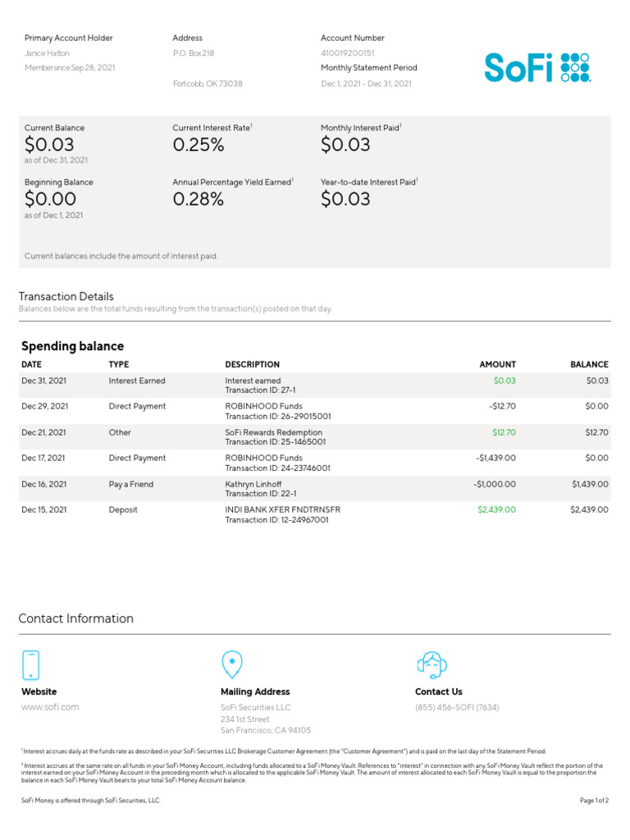Image resolution: width=630 pixels, height=840 pixels.
Task: Click the green $2,439.00 deposit amount
Action: pyautogui.click(x=496, y=509)
